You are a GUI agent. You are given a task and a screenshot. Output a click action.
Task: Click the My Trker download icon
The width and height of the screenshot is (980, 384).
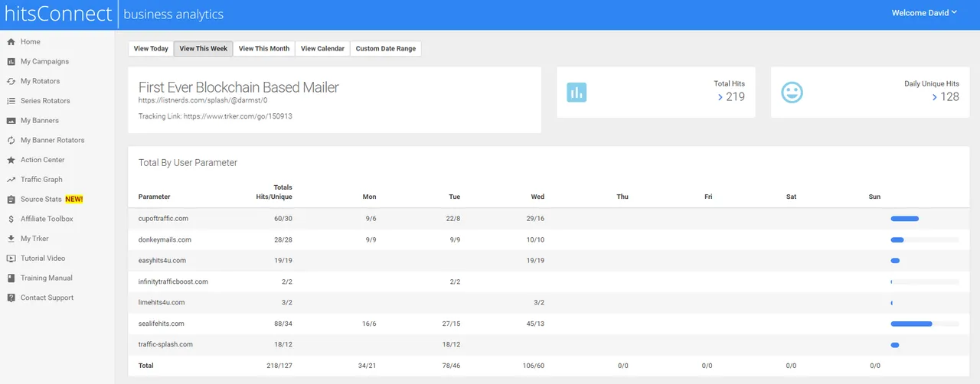[11, 239]
